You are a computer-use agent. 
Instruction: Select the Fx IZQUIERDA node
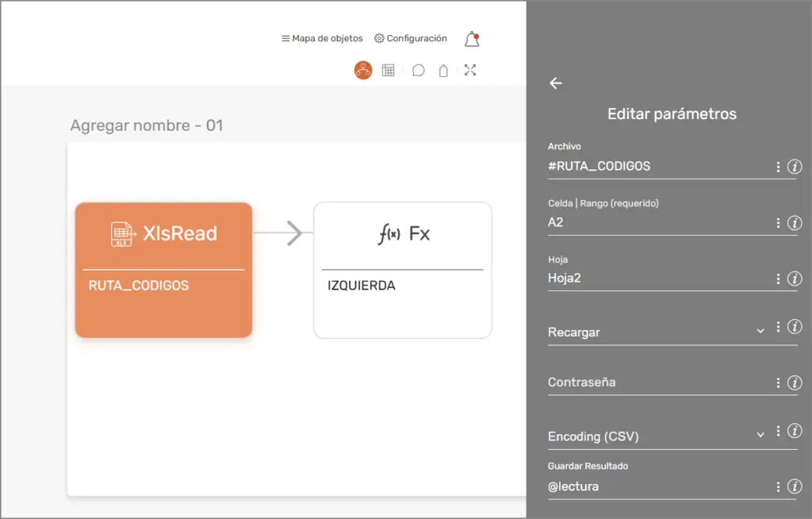pyautogui.click(x=402, y=270)
